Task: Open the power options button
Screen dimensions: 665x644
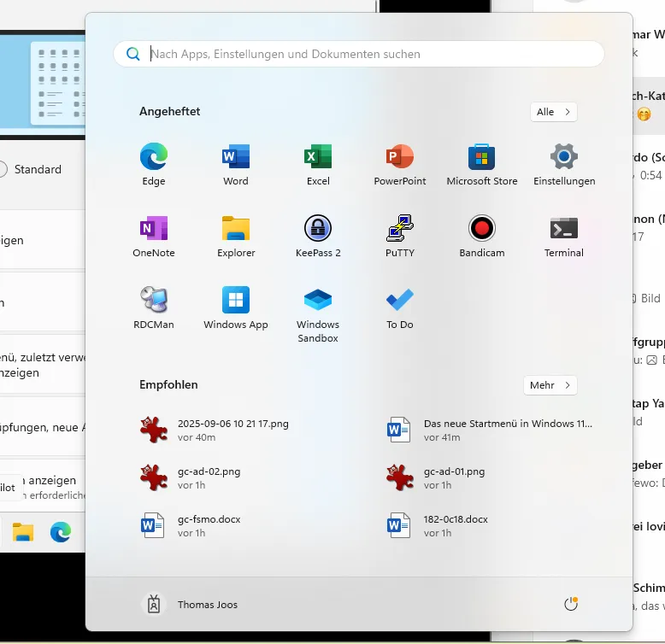Action: click(571, 605)
